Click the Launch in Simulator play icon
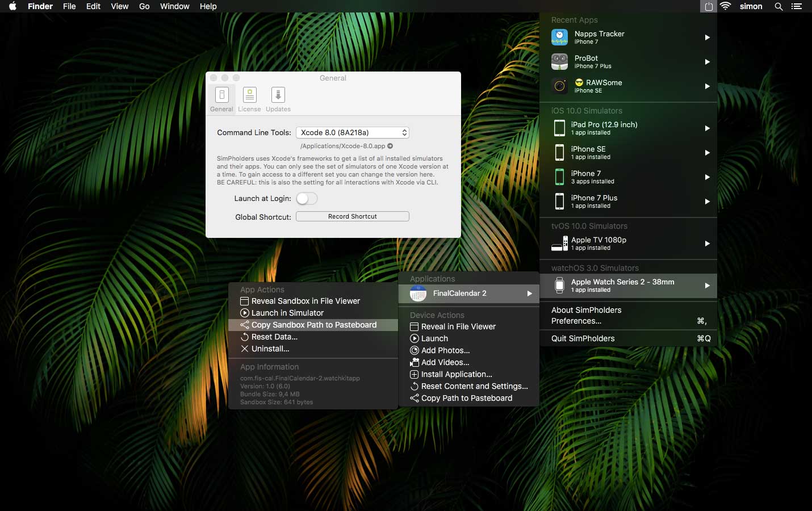812x511 pixels. 245,313
